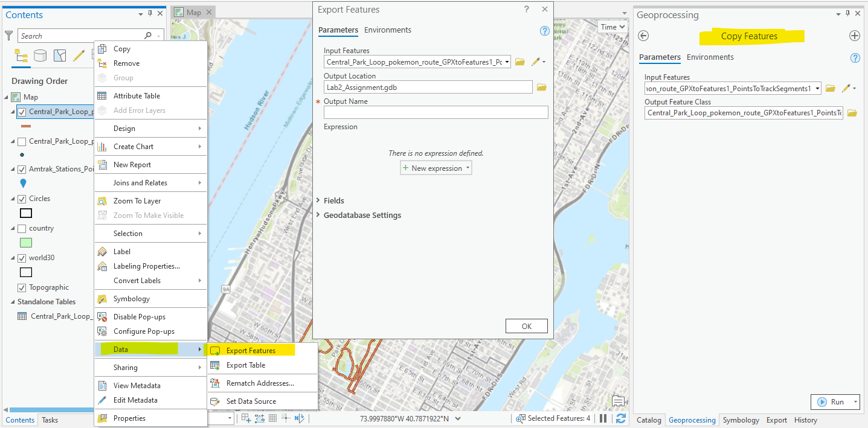The image size is (868, 428).
Task: Pause drawing in map status bar
Action: [603, 418]
